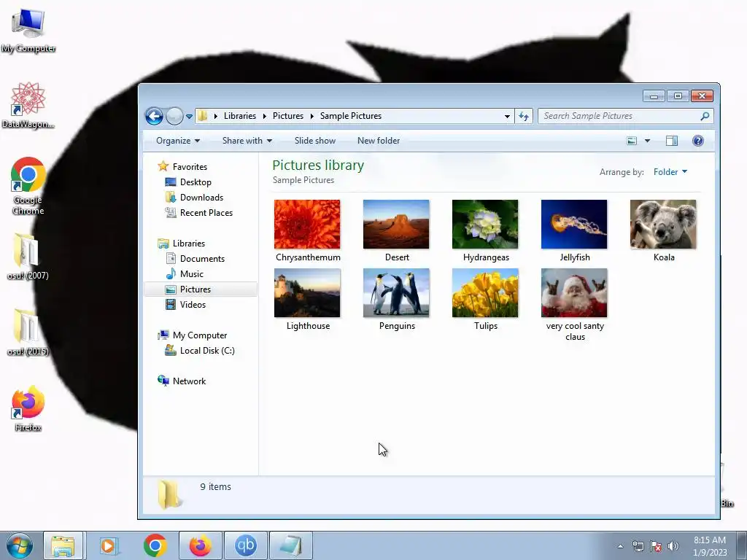
Task: Click the folder icon in address bar
Action: tap(203, 116)
